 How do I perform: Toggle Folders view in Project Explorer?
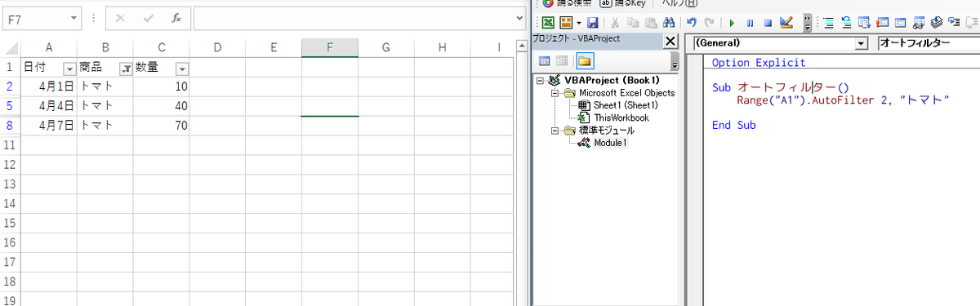coord(585,61)
